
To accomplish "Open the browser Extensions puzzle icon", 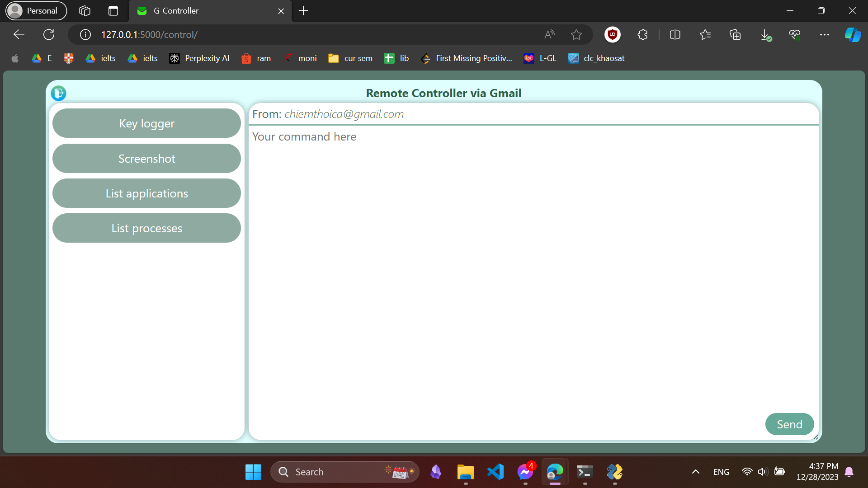I will click(x=642, y=35).
